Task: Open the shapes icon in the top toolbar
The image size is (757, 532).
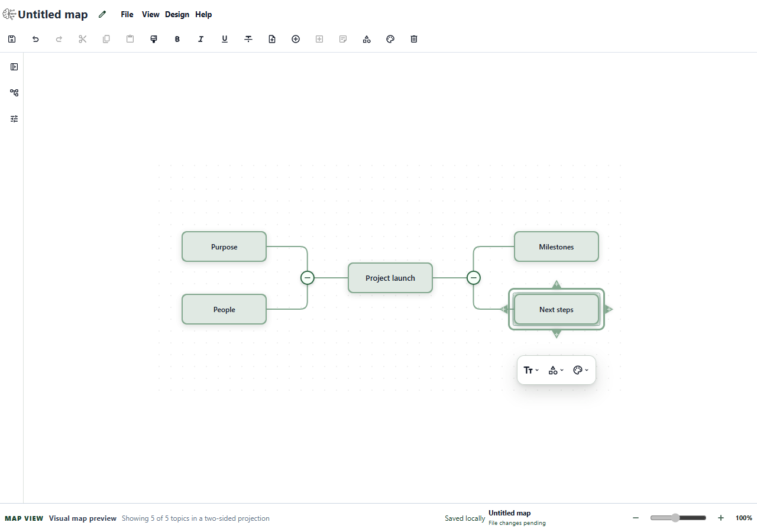Action: click(367, 39)
